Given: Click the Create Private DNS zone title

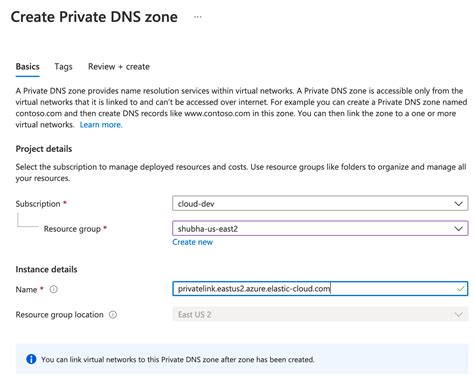Looking at the screenshot, I should pyautogui.click(x=94, y=17).
